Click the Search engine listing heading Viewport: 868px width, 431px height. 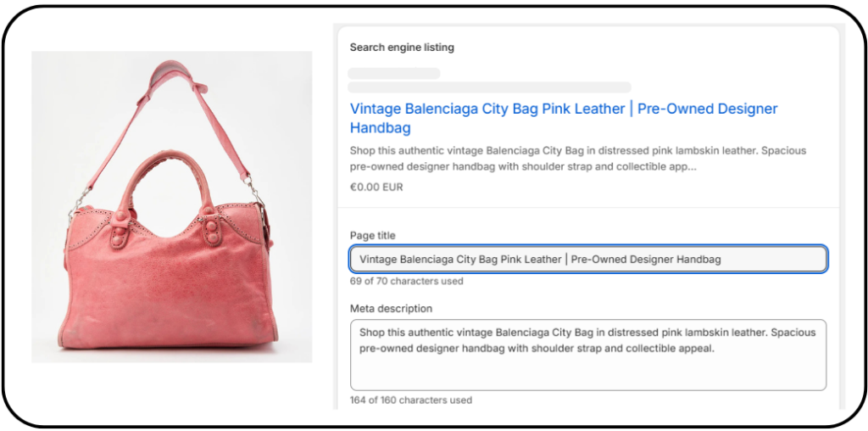(x=402, y=48)
